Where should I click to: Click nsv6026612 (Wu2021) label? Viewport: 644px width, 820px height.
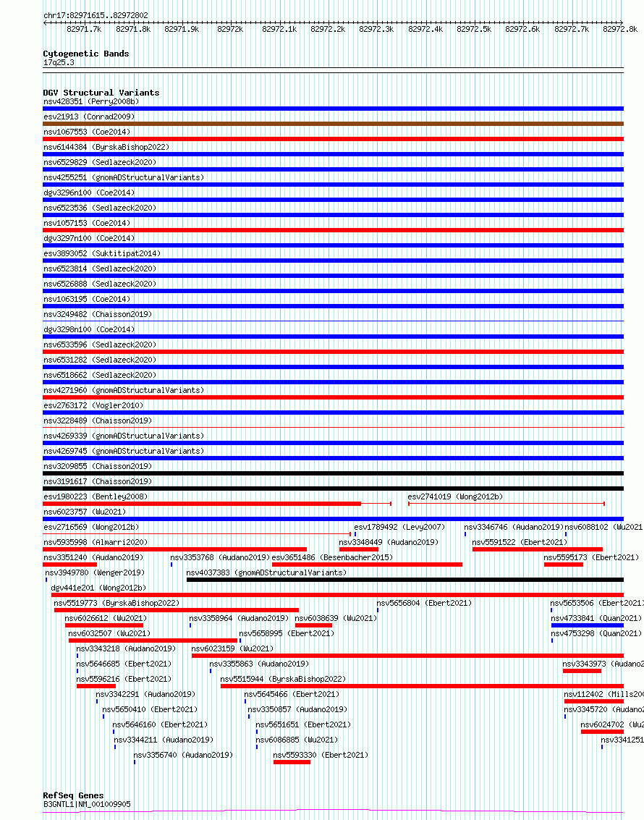point(106,618)
